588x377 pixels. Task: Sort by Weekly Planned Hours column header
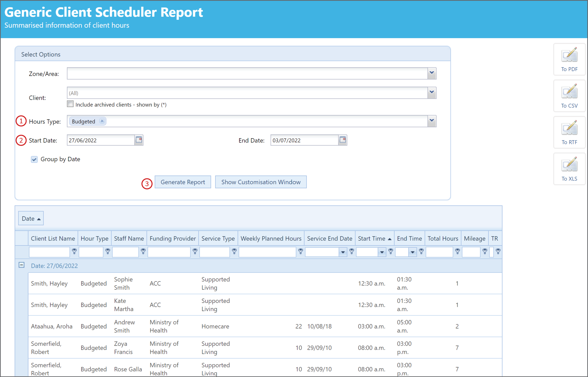click(x=271, y=238)
